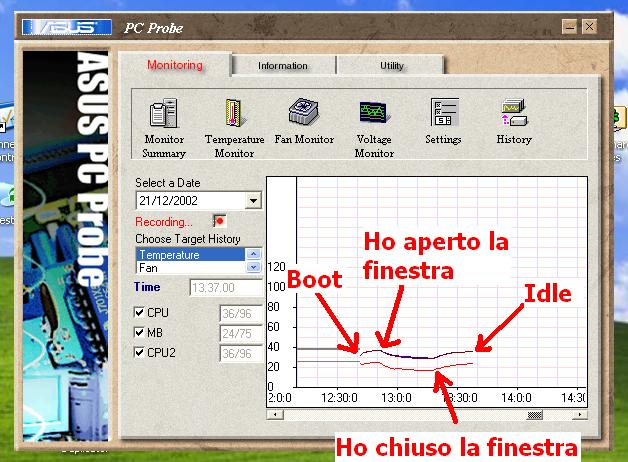Open the Monitor Summary icon
628x462 pixels.
click(x=163, y=113)
